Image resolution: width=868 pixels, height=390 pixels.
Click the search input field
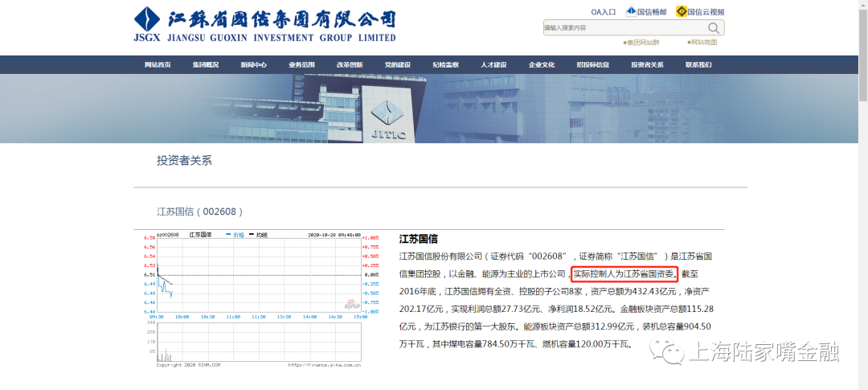click(x=624, y=27)
